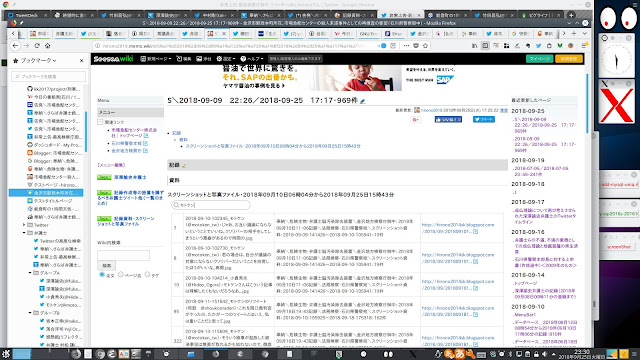640x360 pixels.
Task: Toggle Firefox sidebar icon in toolbar
Action: tap(485, 46)
